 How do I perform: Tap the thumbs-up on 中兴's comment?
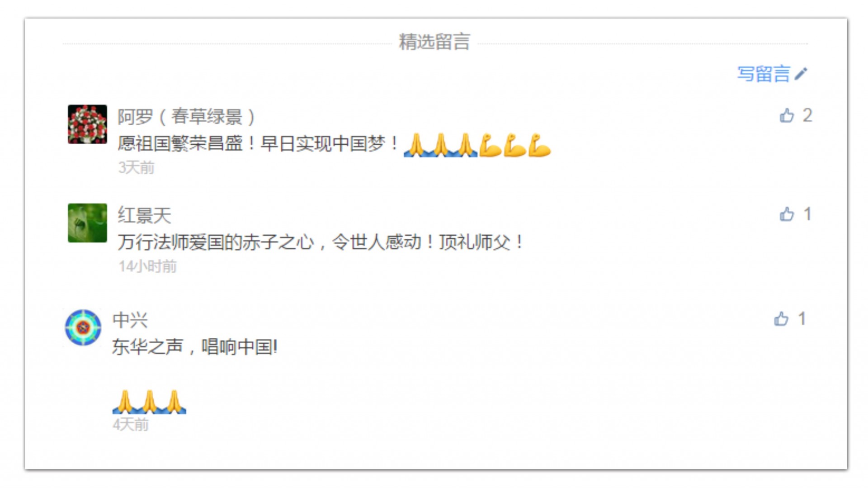[781, 319]
